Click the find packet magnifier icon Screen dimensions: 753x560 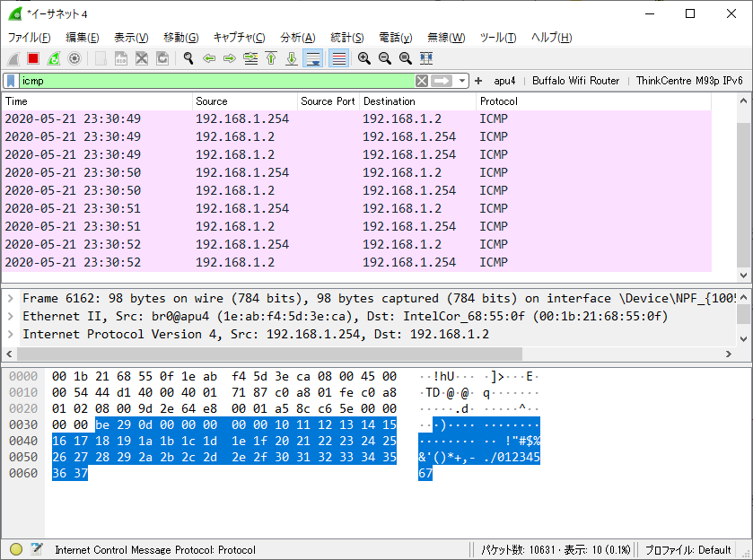(x=188, y=58)
